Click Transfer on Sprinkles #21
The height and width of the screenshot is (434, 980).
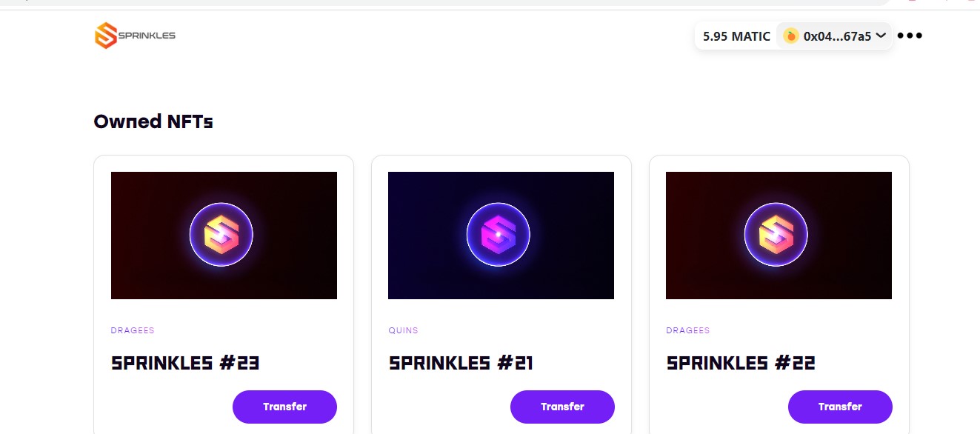pos(562,407)
